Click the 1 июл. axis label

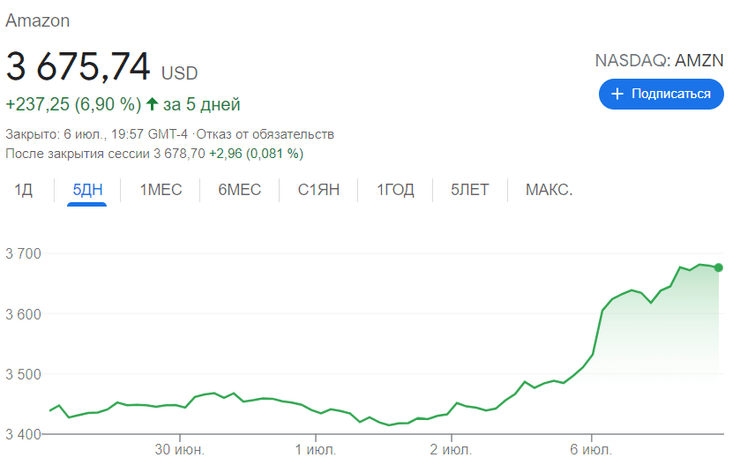(x=316, y=449)
